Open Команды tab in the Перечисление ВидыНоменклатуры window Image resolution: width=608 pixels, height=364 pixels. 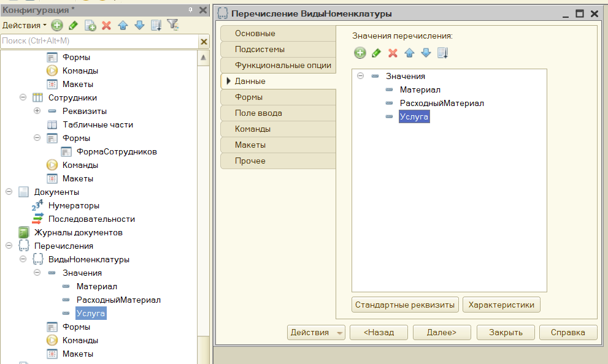278,129
